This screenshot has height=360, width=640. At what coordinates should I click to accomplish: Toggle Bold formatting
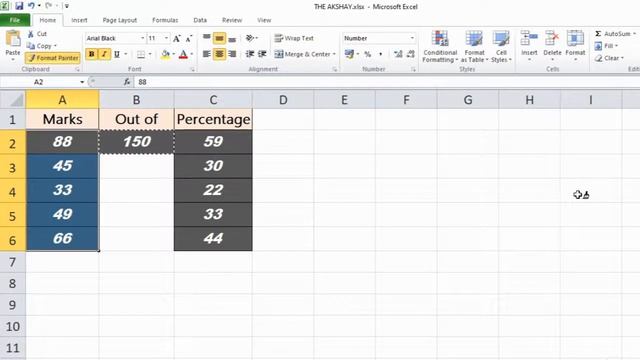pyautogui.click(x=91, y=54)
